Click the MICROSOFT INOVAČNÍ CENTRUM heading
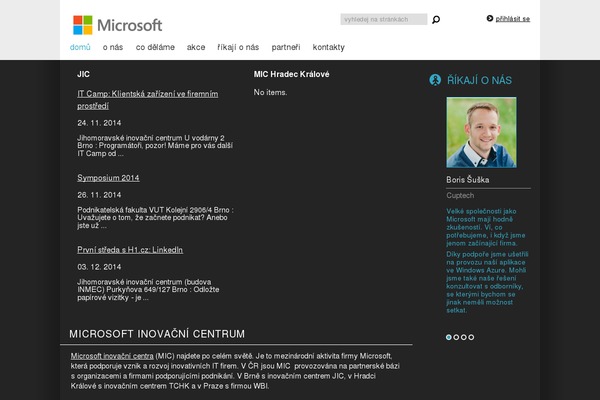The height and width of the screenshot is (400, 600). click(157, 334)
